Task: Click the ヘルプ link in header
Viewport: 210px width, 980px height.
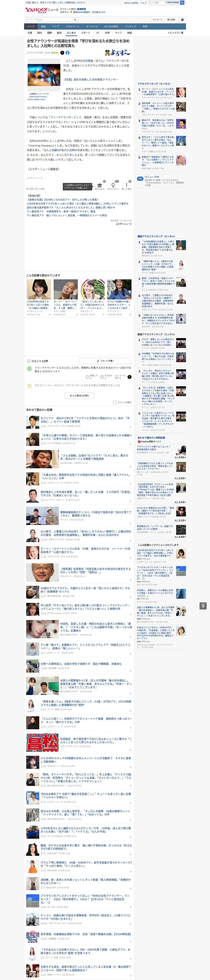Action: (x=143, y=3)
